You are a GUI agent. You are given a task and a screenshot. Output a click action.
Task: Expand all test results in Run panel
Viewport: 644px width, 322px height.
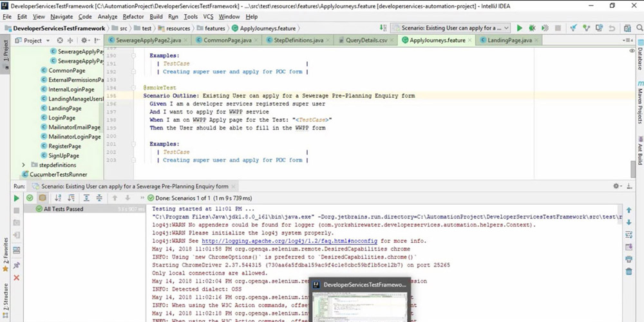tap(85, 198)
